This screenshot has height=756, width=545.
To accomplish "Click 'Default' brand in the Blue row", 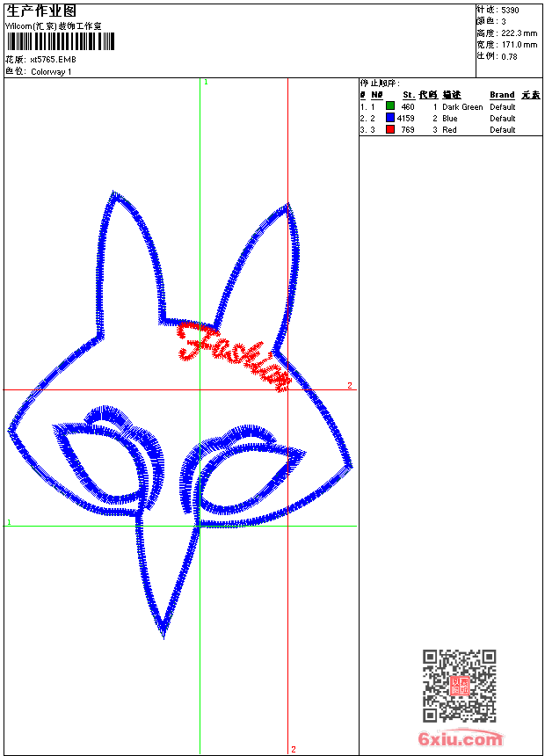I will [x=503, y=119].
